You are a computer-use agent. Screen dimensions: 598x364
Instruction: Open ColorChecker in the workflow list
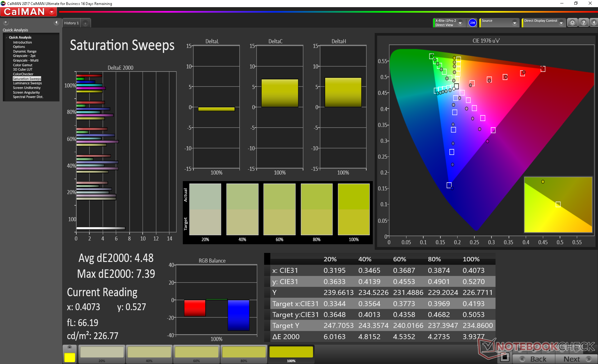[x=23, y=74]
